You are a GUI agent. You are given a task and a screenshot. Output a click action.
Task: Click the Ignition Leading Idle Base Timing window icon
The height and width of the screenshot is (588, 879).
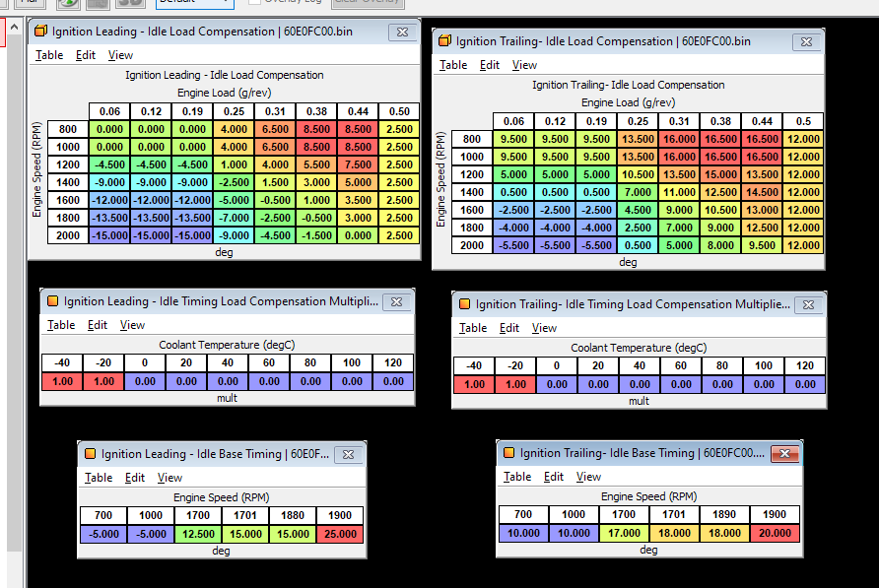(90, 454)
